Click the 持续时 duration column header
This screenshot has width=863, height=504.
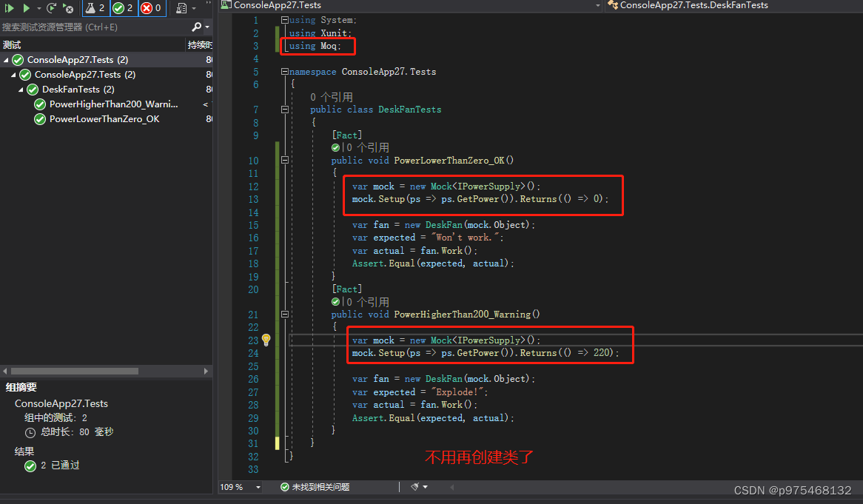pyautogui.click(x=199, y=44)
